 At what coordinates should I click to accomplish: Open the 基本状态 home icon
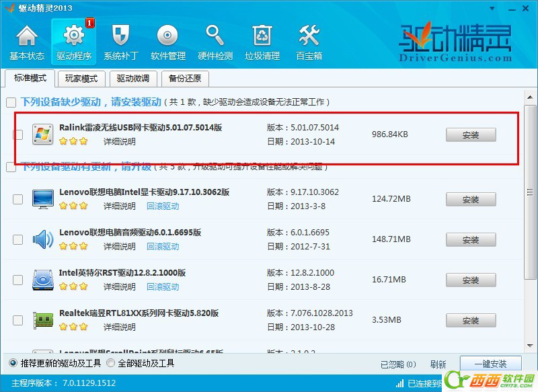tap(27, 36)
